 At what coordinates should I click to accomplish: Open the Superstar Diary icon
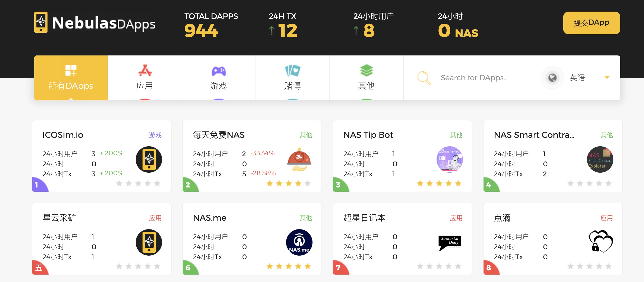pos(450,243)
